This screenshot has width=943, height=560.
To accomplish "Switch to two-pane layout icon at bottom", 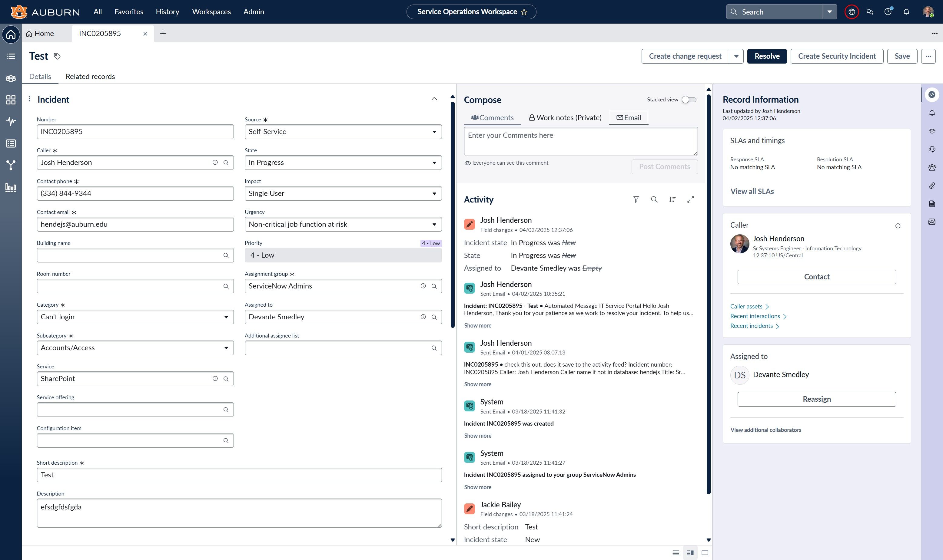I will (690, 552).
